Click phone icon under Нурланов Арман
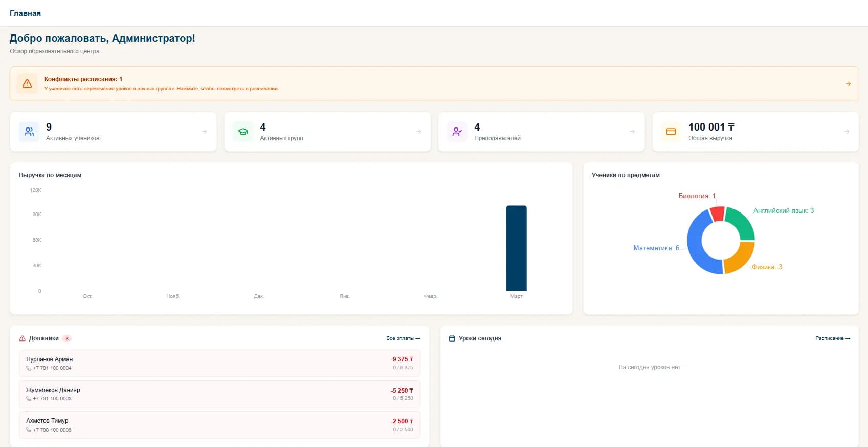This screenshot has width=868, height=447. click(29, 368)
